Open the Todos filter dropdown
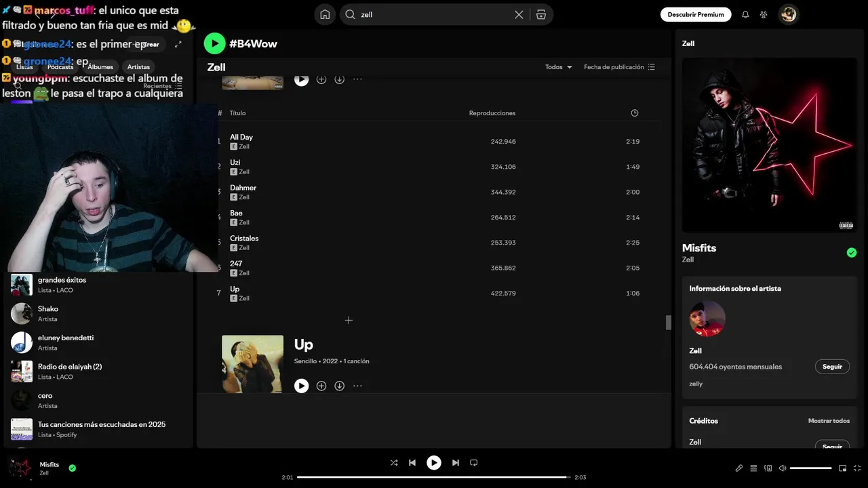 [559, 67]
